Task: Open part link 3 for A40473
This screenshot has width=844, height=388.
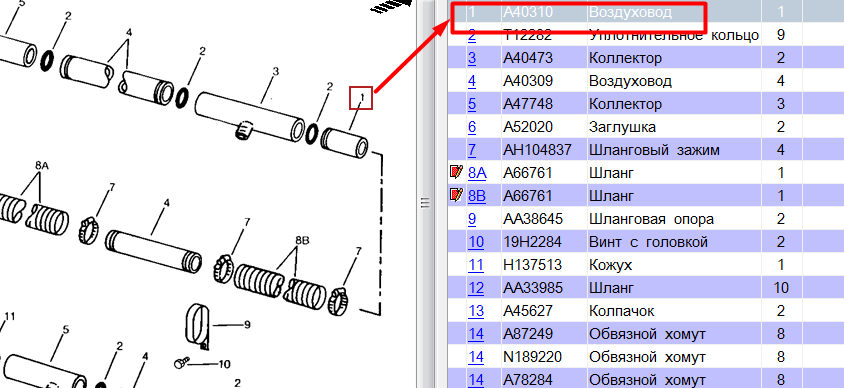Action: pos(472,58)
